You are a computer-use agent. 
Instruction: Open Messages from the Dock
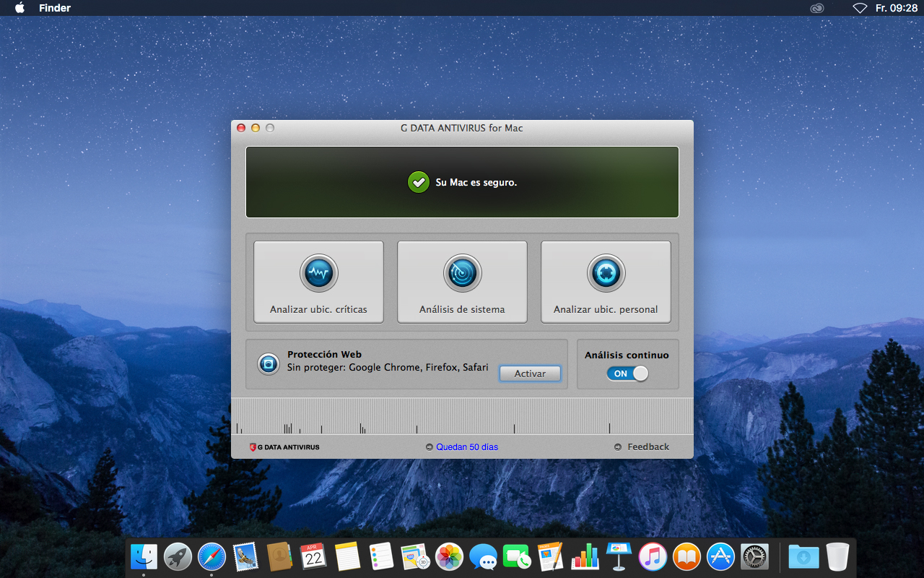coord(483,556)
